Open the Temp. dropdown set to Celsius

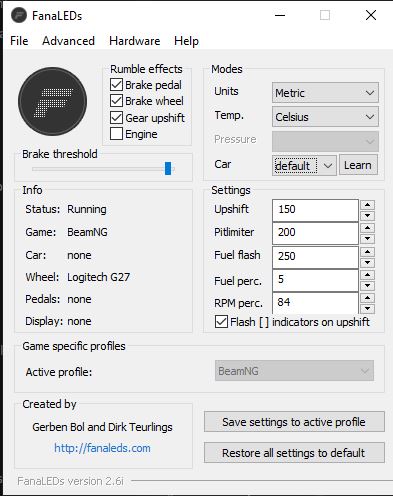pyautogui.click(x=325, y=117)
